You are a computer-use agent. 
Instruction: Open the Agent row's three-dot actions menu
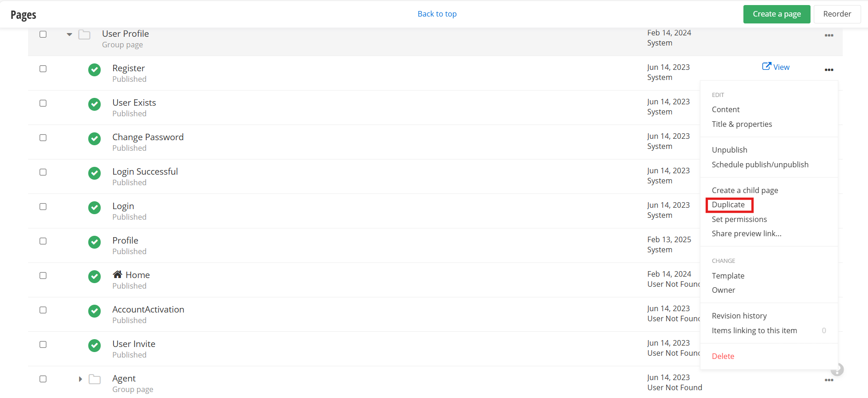coord(829,380)
